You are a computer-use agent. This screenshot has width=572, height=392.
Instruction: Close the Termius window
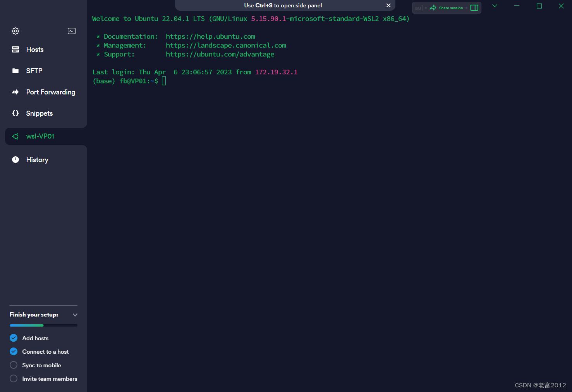tap(561, 6)
